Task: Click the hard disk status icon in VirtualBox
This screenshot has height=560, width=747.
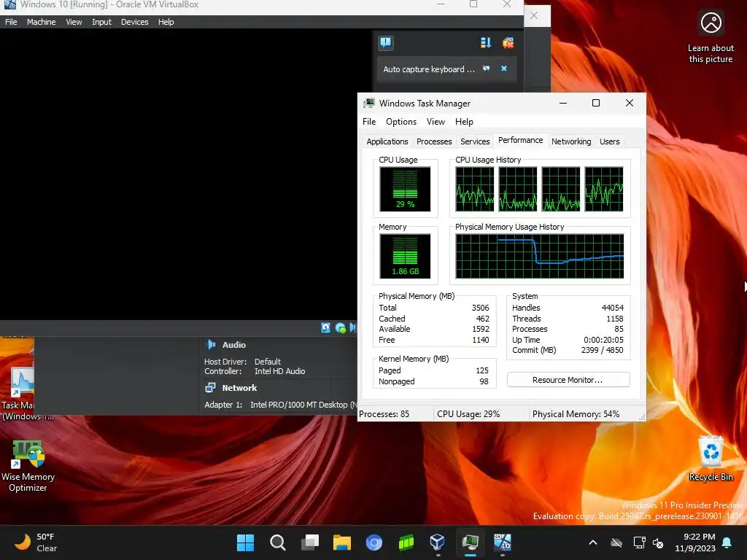Action: coord(325,327)
